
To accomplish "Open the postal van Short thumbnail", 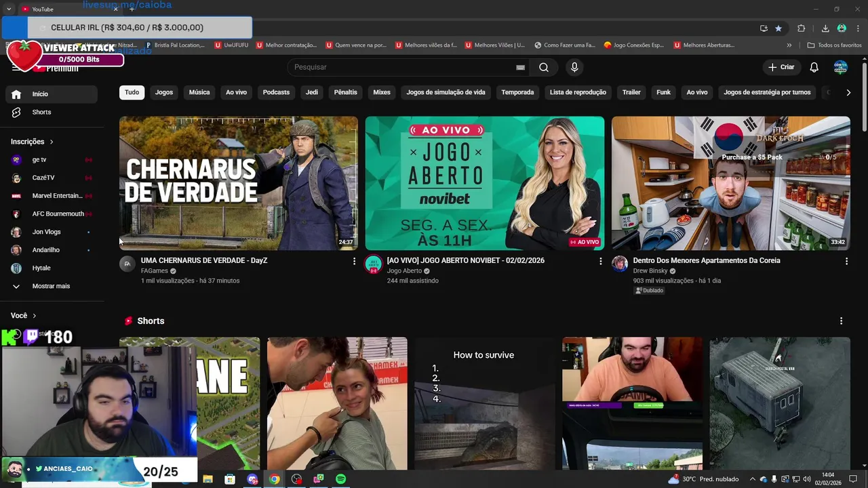I will point(780,403).
